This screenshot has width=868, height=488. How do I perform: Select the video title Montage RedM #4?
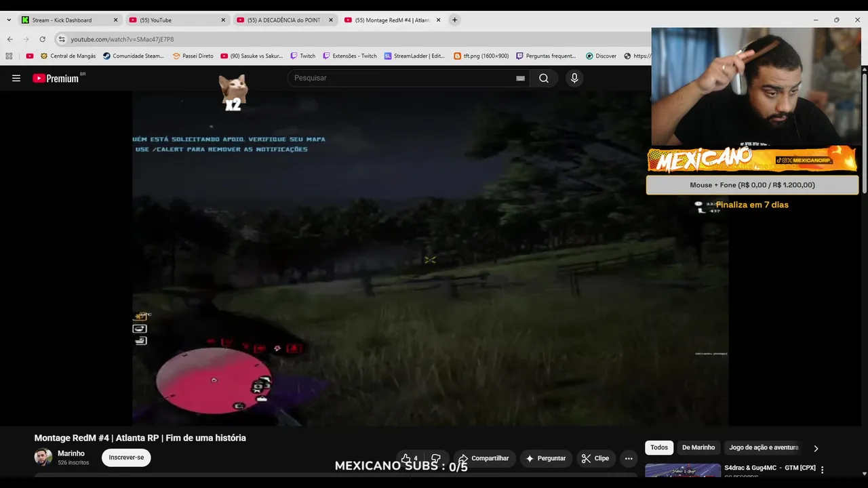[x=140, y=438]
